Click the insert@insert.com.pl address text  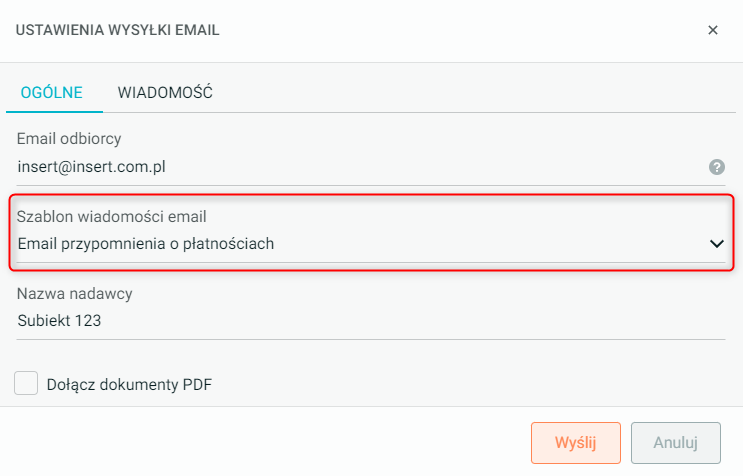point(91,167)
